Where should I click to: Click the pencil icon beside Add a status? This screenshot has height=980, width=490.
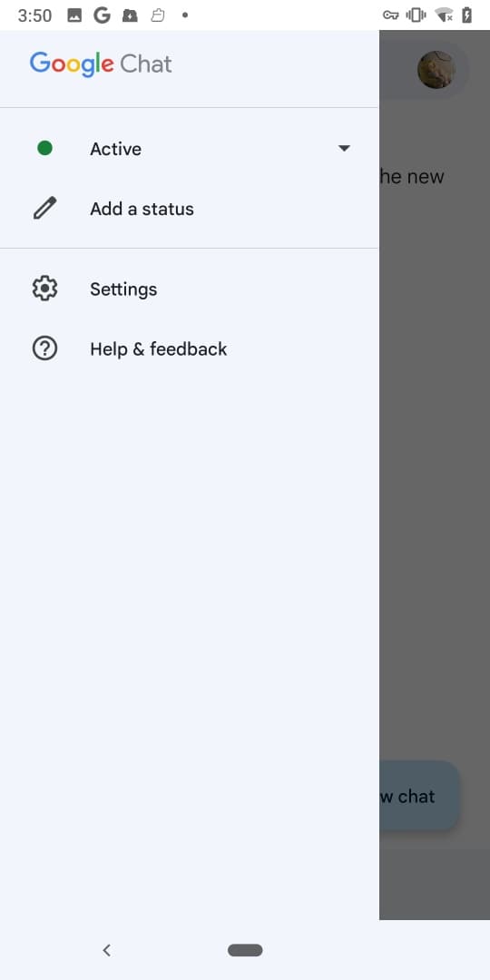click(44, 208)
